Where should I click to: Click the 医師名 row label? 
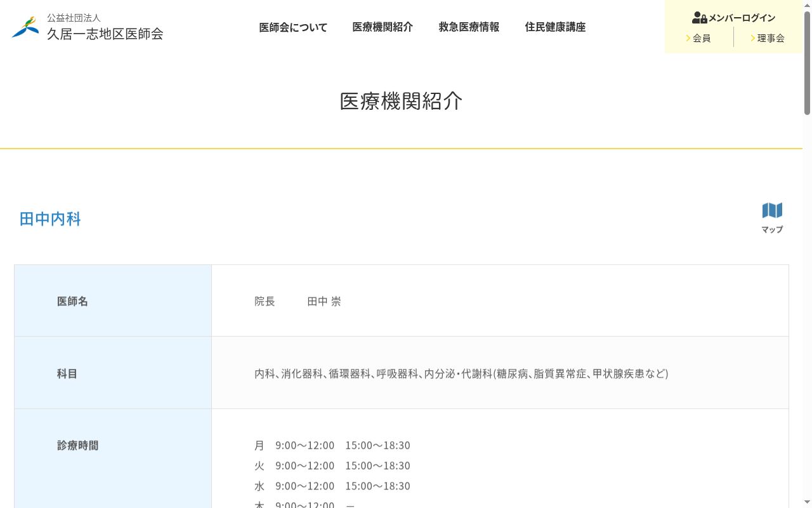tap(72, 301)
